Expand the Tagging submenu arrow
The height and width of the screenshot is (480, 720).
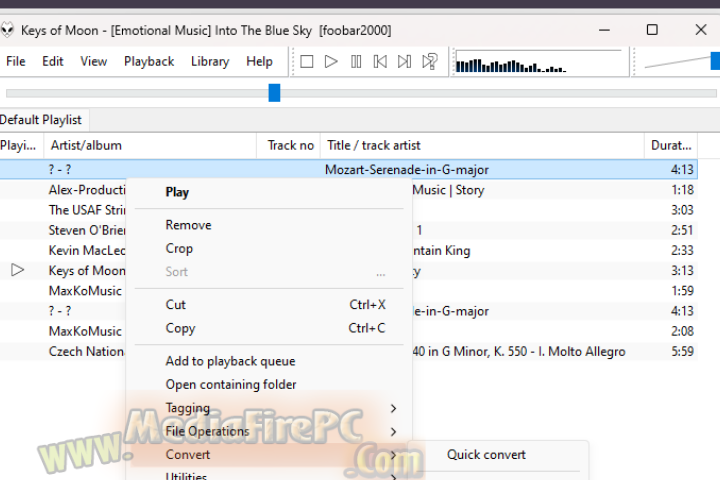click(393, 408)
